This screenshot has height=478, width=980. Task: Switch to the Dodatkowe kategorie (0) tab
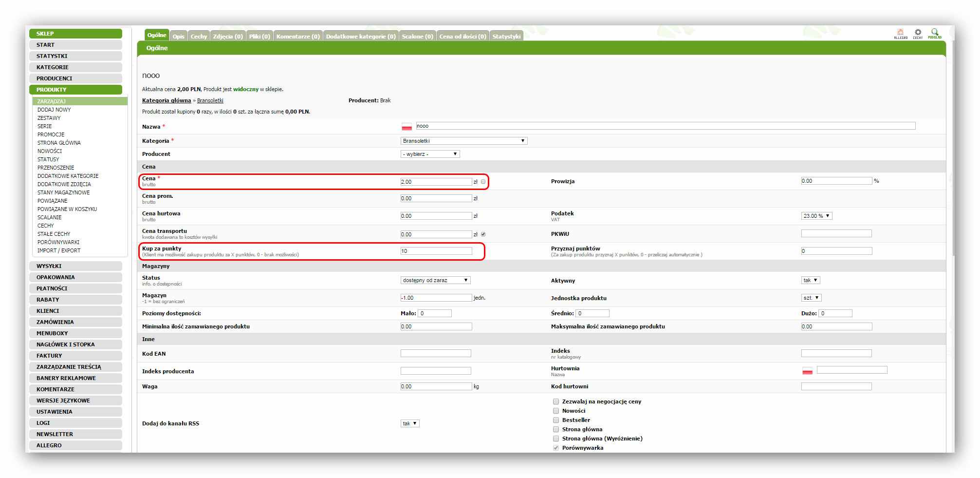point(361,37)
